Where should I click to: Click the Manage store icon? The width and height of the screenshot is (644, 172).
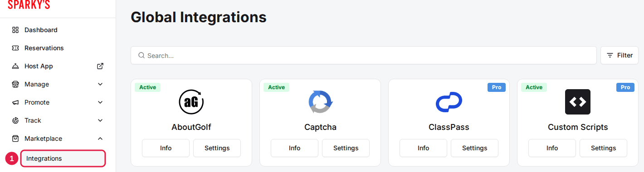(15, 84)
